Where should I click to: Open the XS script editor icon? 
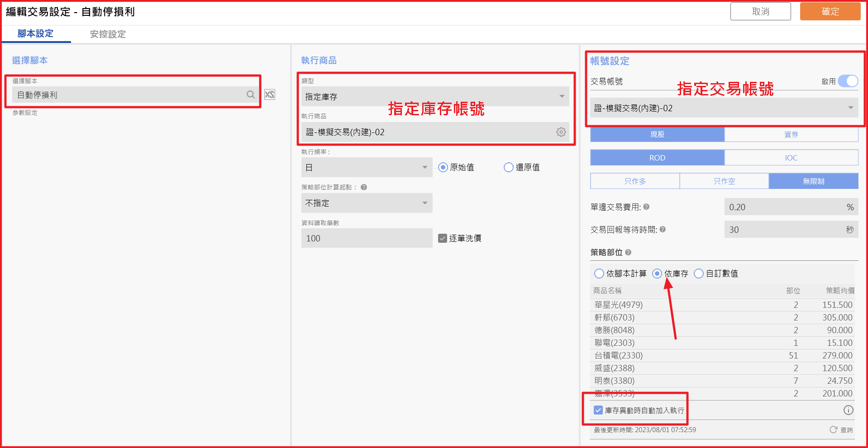[270, 94]
